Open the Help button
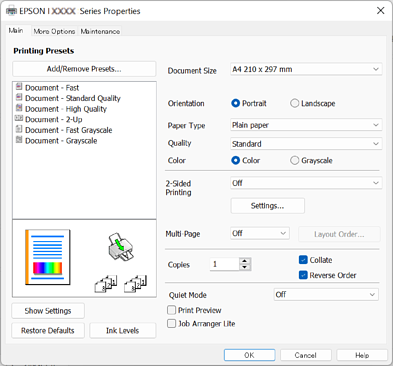Screen dimensions: 393x366 tap(362, 355)
